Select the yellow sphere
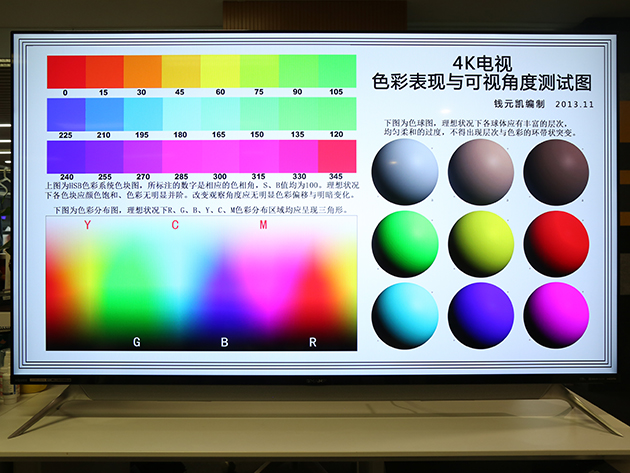Viewport: 630px width, 473px height. (x=481, y=244)
